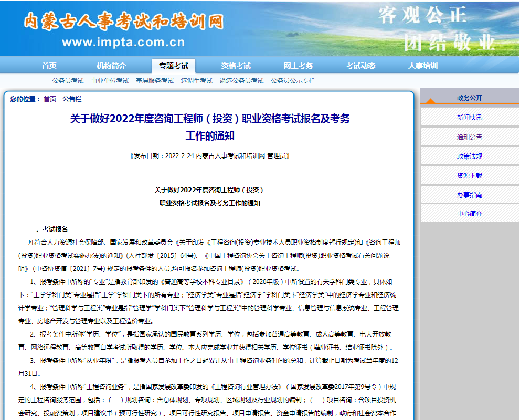Click the 遴选公务员考试 sub-menu link

coord(242,81)
